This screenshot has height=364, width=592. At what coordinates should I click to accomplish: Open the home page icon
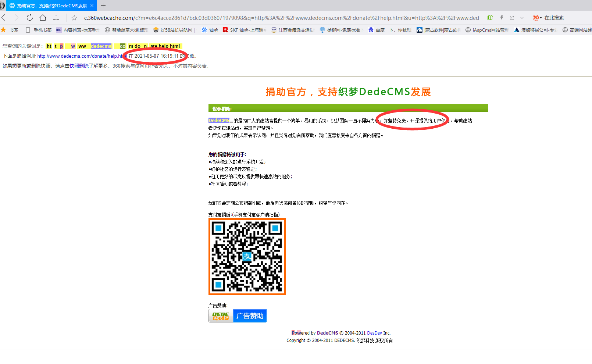click(43, 18)
